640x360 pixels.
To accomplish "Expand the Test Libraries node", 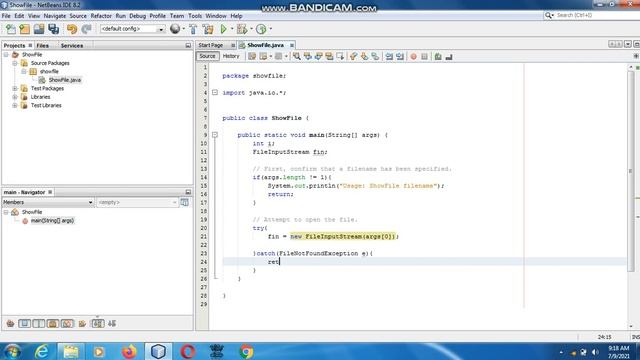I will tap(15, 105).
